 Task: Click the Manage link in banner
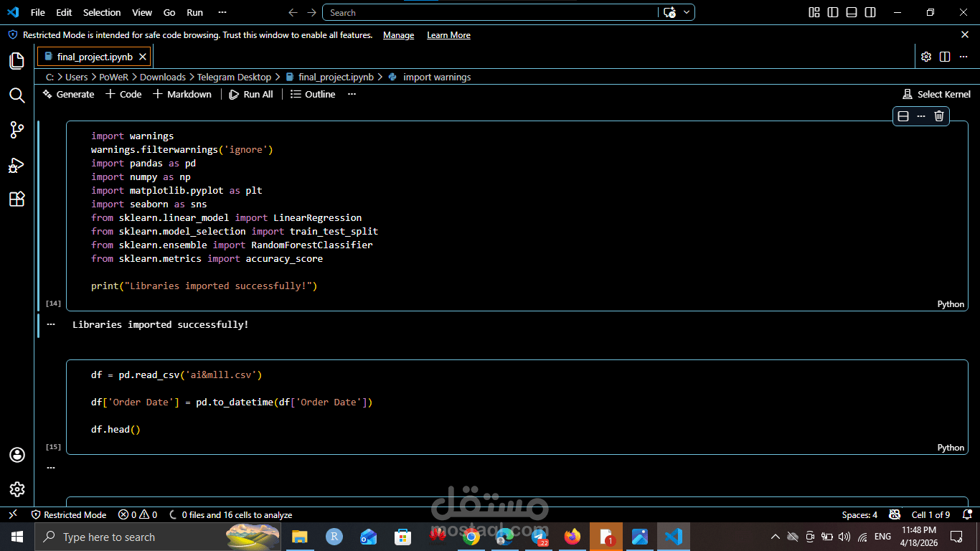(398, 35)
